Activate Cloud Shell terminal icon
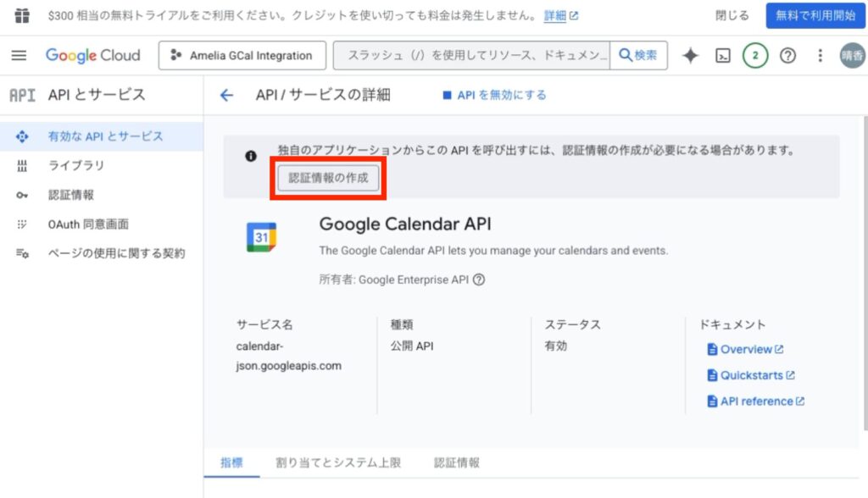 click(x=722, y=56)
